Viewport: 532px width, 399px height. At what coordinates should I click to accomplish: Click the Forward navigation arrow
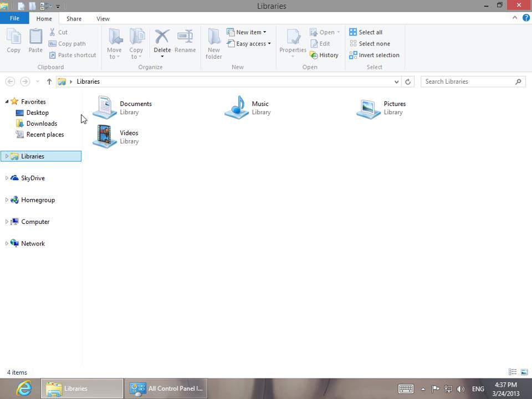(25, 81)
